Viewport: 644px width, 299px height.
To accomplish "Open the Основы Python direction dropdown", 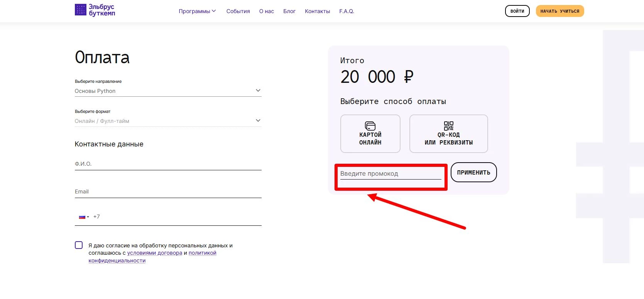I will point(168,91).
